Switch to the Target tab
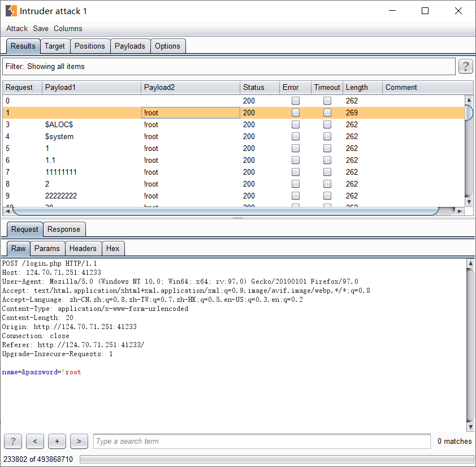Image resolution: width=476 pixels, height=467 pixels. (55, 46)
